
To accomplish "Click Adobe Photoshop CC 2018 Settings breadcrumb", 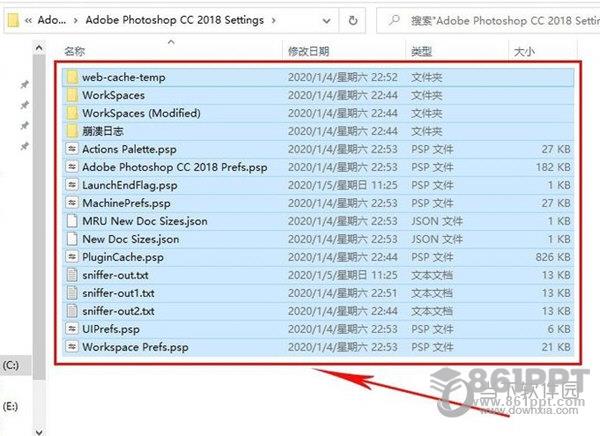I will (174, 20).
